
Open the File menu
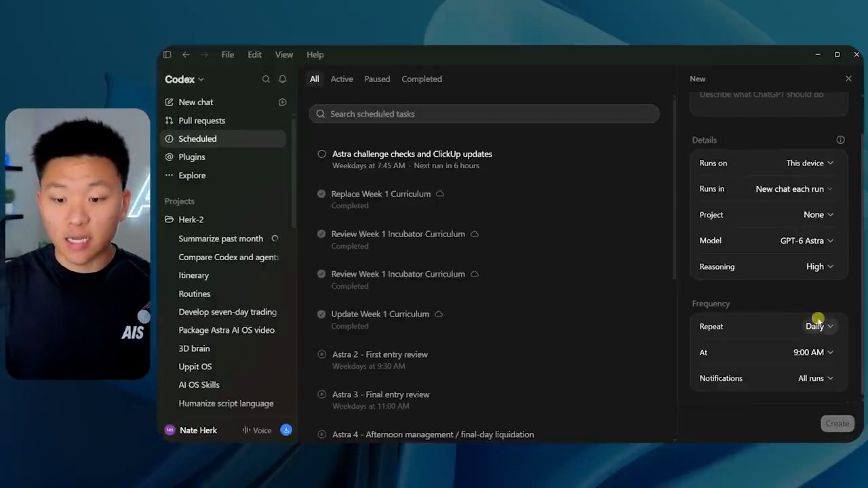point(228,55)
